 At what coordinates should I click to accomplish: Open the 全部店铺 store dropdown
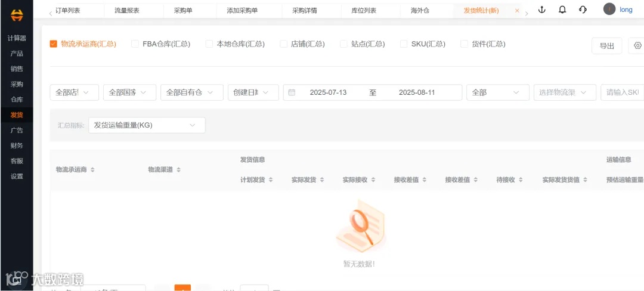pos(75,92)
